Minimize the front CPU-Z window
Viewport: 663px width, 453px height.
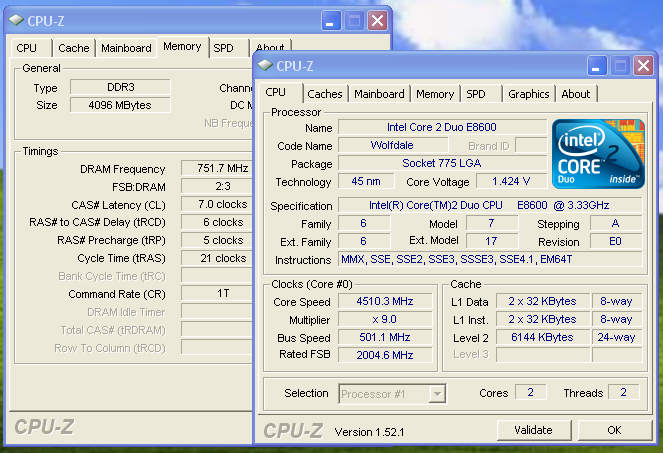coord(597,66)
